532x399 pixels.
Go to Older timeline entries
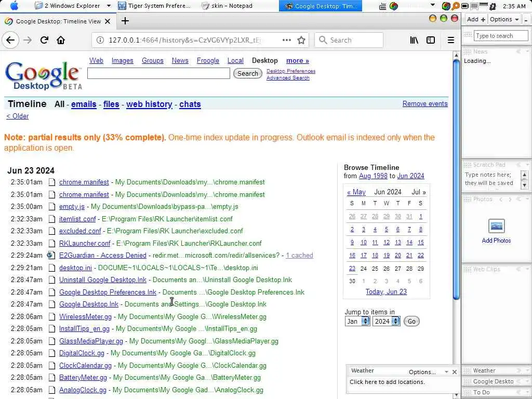pos(17,116)
